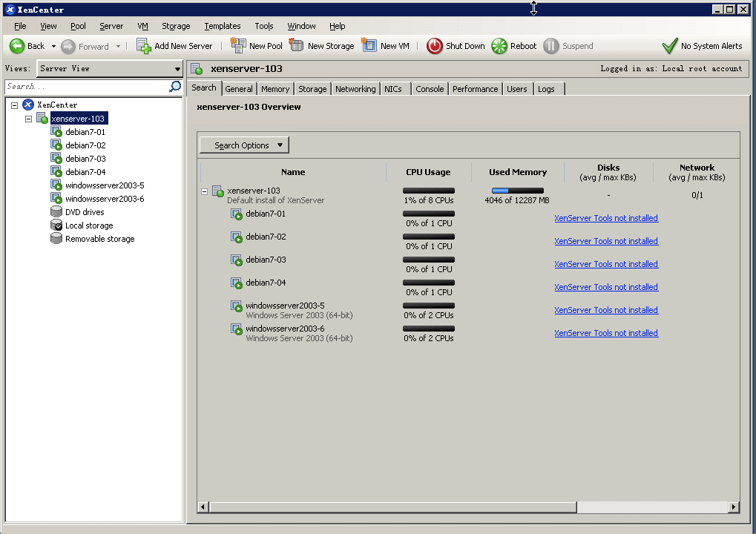Image resolution: width=756 pixels, height=534 pixels.
Task: Select Local storage in the tree
Action: [x=89, y=225]
